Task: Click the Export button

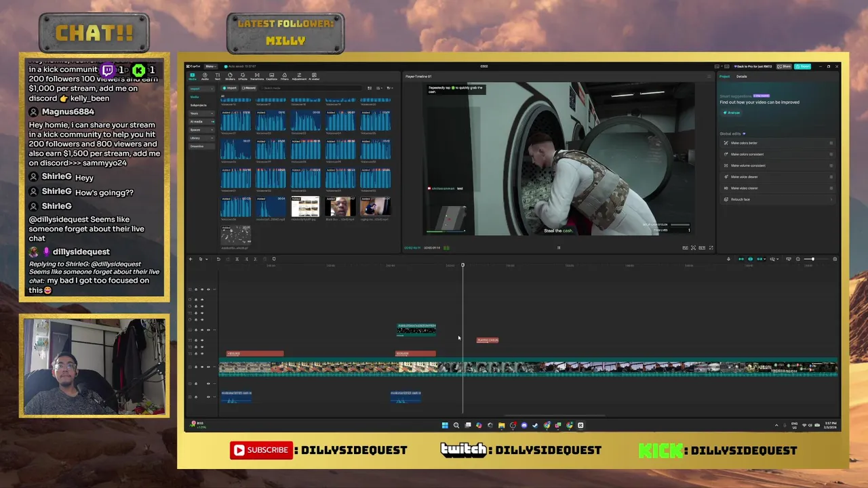Action: (802, 66)
